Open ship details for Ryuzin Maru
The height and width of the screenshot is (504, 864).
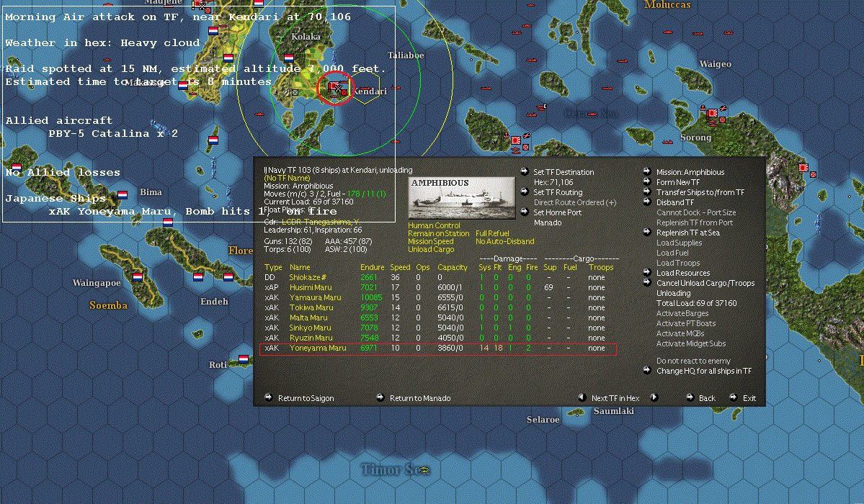coord(311,338)
